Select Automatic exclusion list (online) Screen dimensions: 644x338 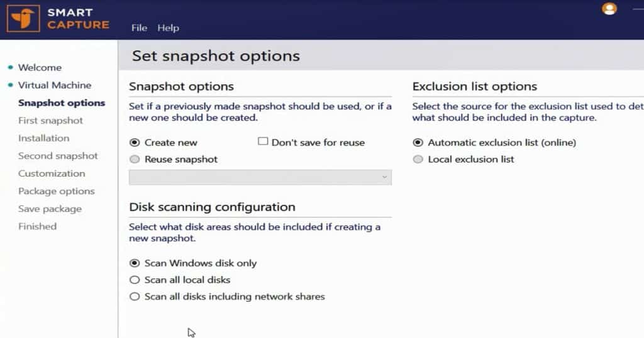pos(418,143)
